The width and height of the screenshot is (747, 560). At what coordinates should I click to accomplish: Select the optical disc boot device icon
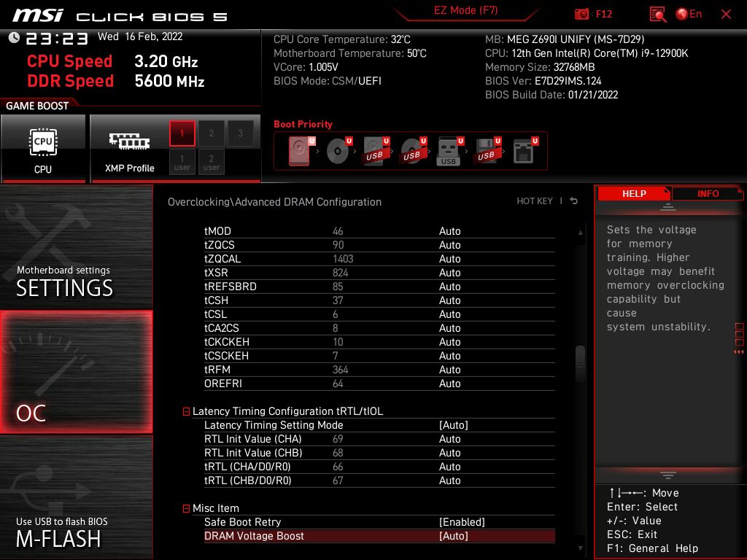pyautogui.click(x=338, y=151)
